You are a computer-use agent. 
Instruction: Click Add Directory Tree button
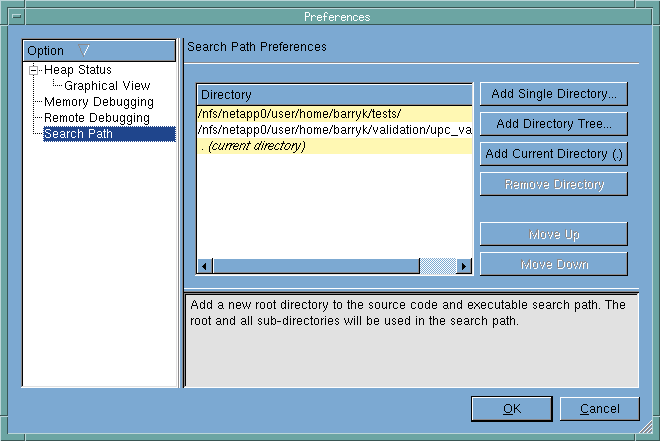[x=554, y=124]
